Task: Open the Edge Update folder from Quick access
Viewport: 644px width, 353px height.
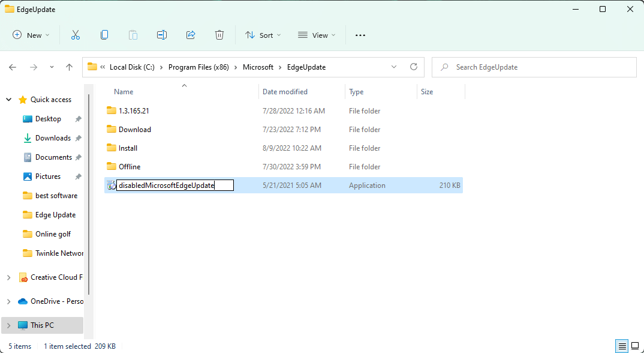Action: click(x=53, y=214)
